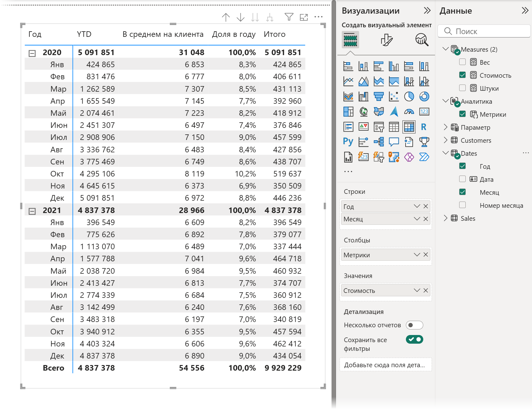
Task: Choose the Python visual icon
Action: [x=348, y=142]
